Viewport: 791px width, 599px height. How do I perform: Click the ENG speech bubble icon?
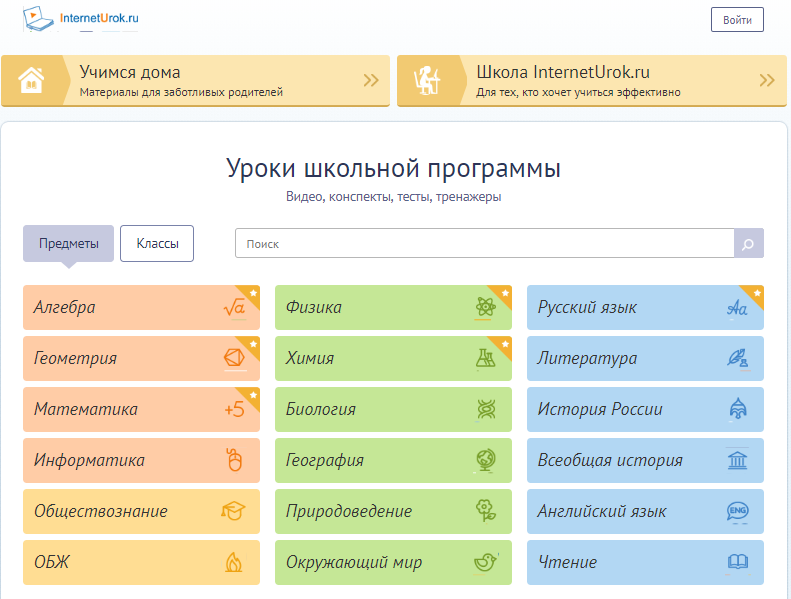click(738, 511)
